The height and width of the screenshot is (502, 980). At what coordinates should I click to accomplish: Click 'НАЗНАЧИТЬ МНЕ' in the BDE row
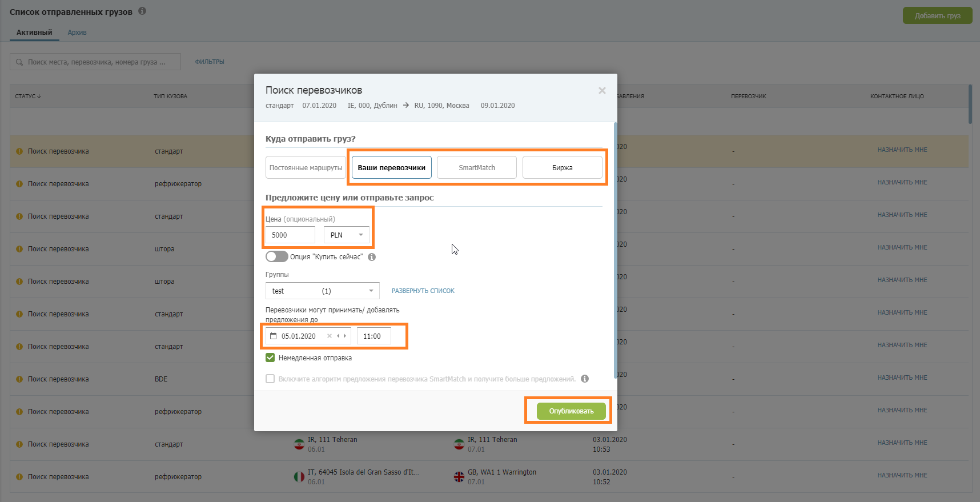point(902,377)
